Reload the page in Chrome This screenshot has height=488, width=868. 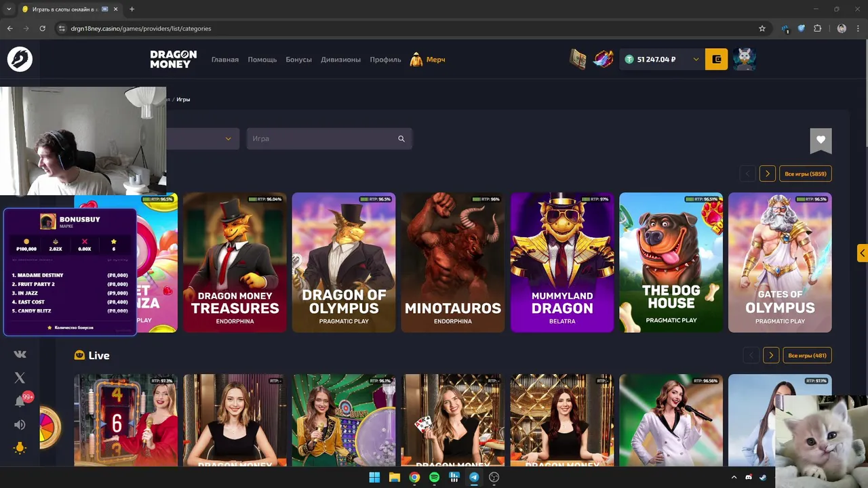pos(42,28)
